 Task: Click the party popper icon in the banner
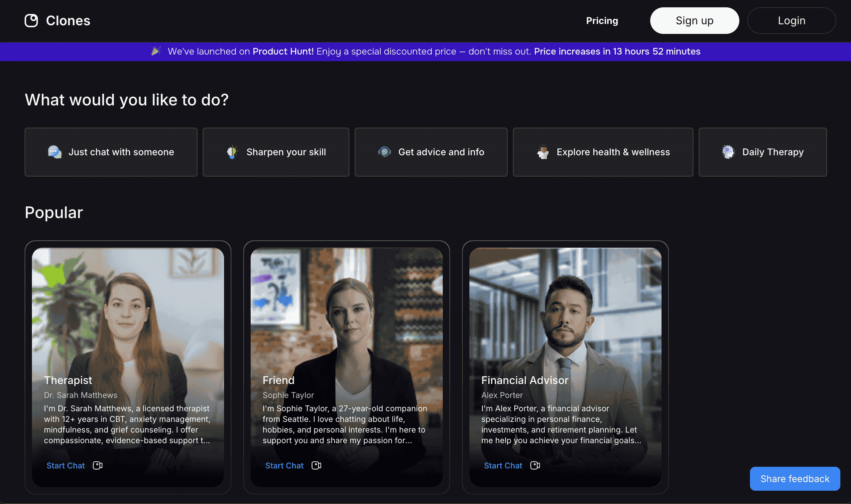tap(156, 51)
